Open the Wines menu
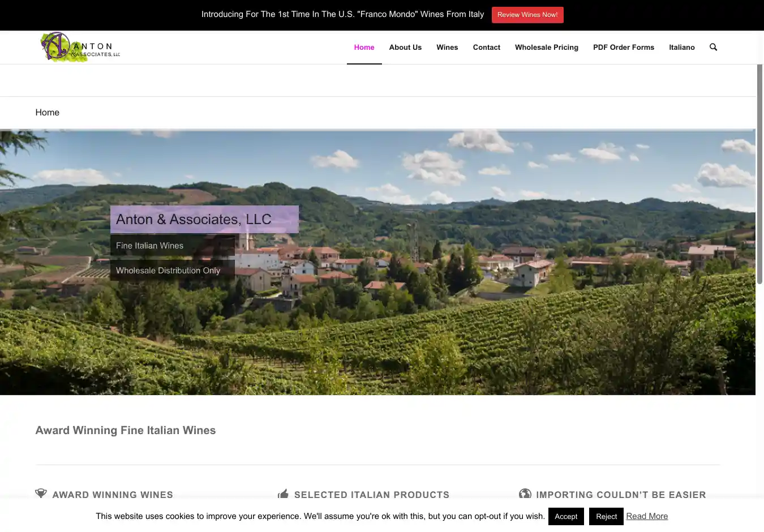The width and height of the screenshot is (764, 532). pos(447,48)
